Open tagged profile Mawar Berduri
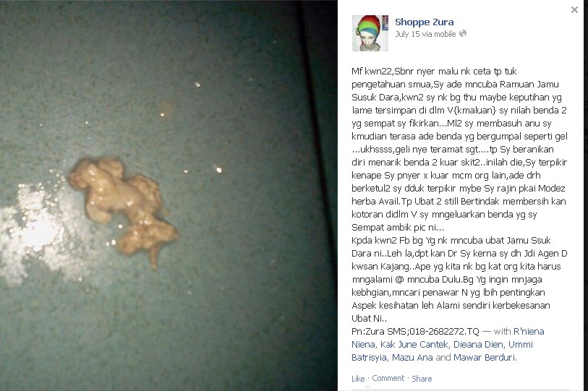Viewport: 588px width, 391px height. [484, 358]
